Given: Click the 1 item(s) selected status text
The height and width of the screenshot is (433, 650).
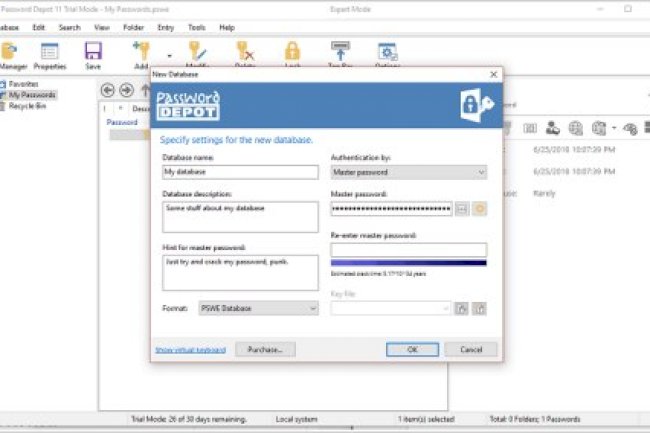Looking at the screenshot, I should click(x=426, y=419).
